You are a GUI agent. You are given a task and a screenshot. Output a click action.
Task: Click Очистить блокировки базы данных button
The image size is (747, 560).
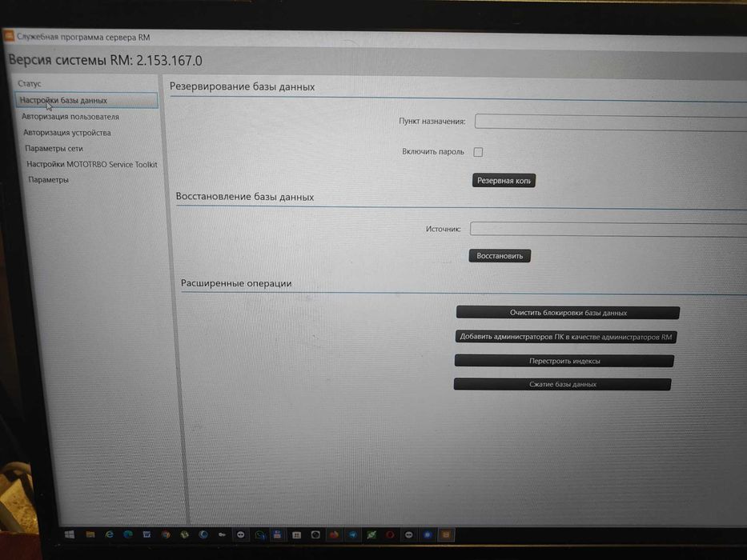pos(568,313)
